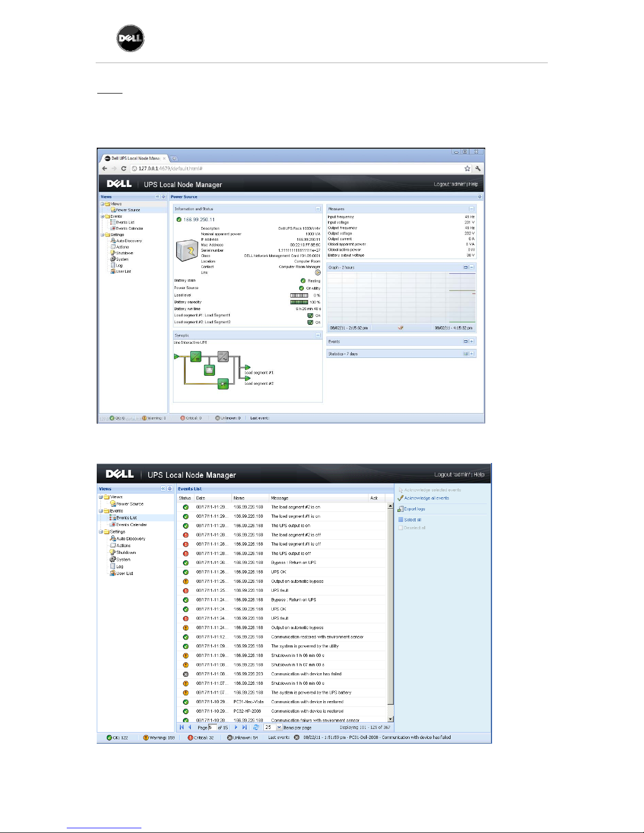This screenshot has height=833, width=644.
Task: Sort events by the Date column header
Action: pyautogui.click(x=213, y=498)
